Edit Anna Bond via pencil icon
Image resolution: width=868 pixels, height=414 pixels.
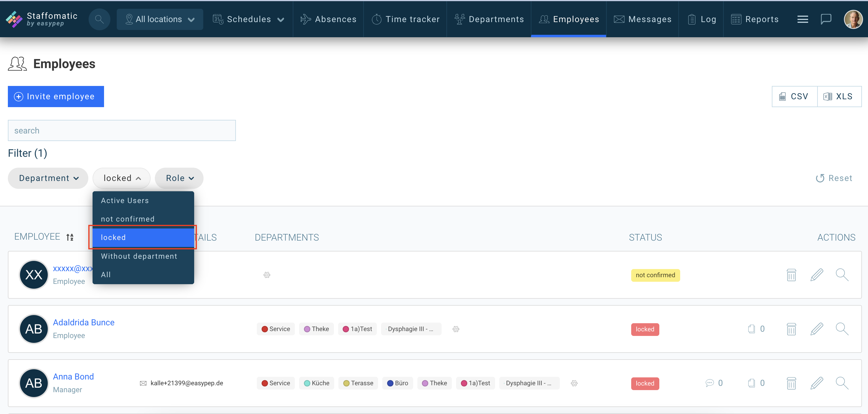click(x=817, y=383)
